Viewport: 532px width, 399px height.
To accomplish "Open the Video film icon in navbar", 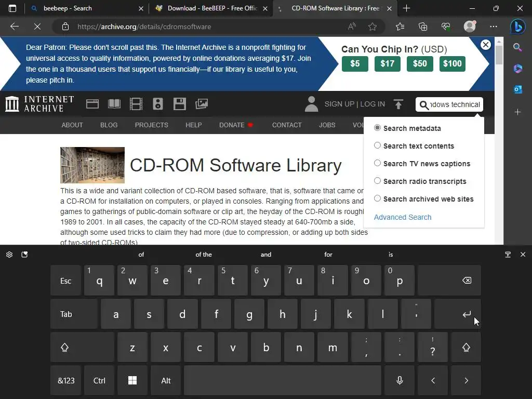I will coord(136,104).
